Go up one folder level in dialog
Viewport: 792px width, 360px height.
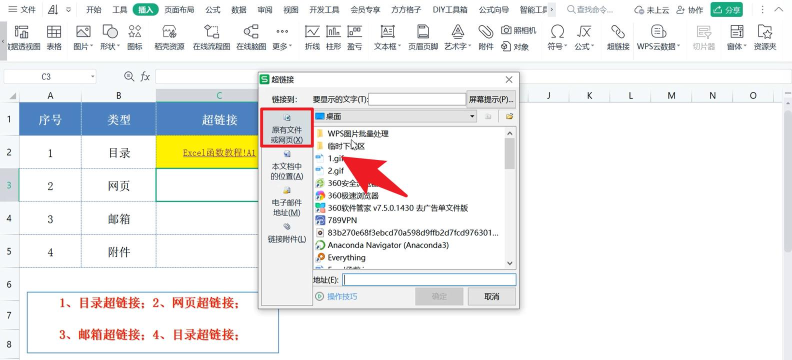[x=488, y=117]
